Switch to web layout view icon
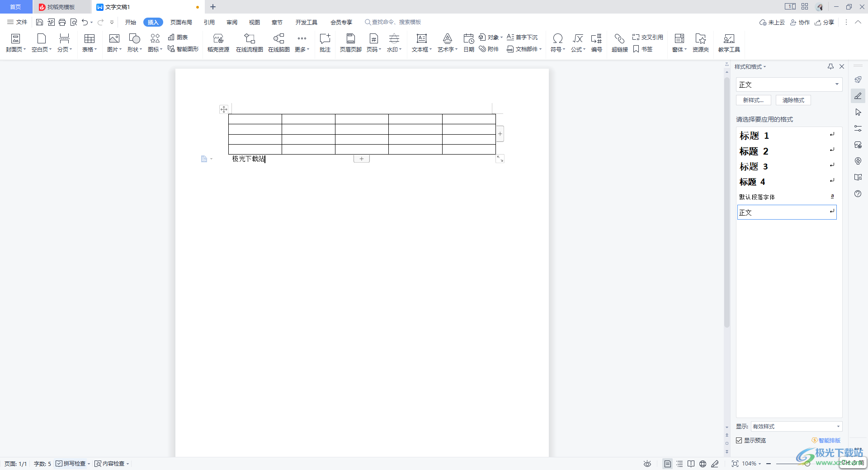Viewport: 868px width, 470px height. click(x=703, y=464)
